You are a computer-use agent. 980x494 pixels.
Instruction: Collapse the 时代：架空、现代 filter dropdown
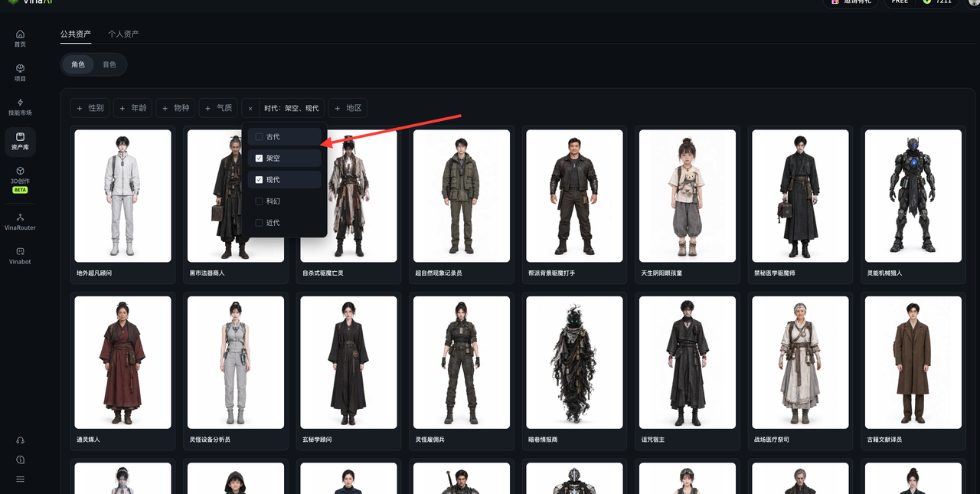point(292,109)
